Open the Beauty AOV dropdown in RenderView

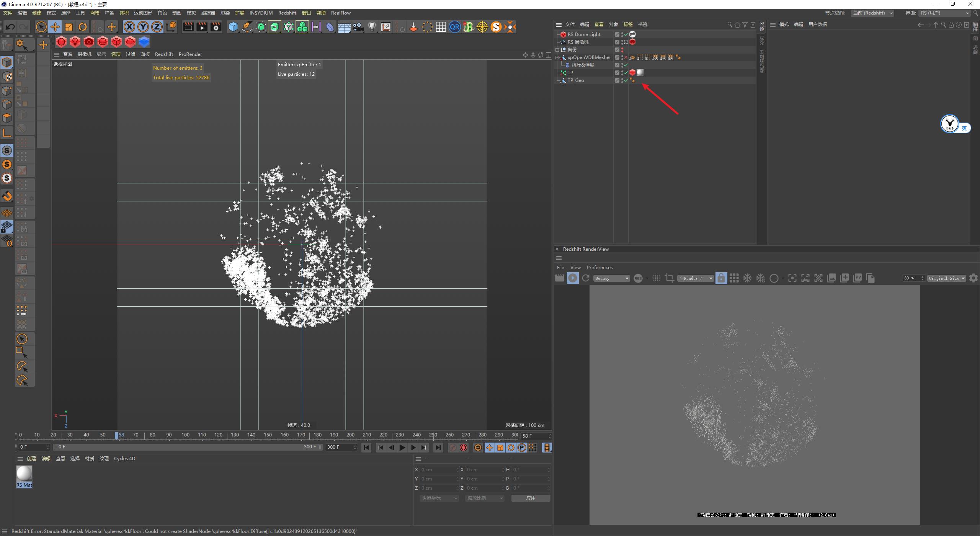[x=611, y=278]
